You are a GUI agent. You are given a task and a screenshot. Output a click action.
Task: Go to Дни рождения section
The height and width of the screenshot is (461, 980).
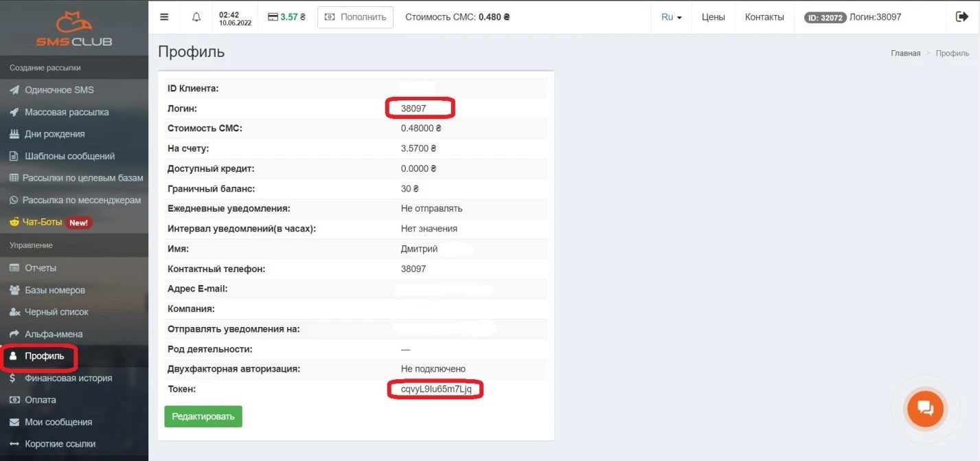[x=55, y=134]
